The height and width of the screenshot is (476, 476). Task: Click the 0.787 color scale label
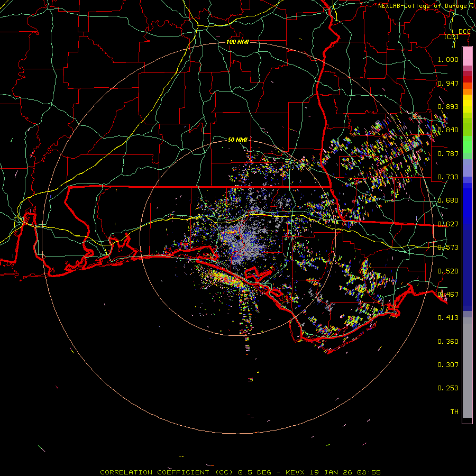[x=448, y=153]
